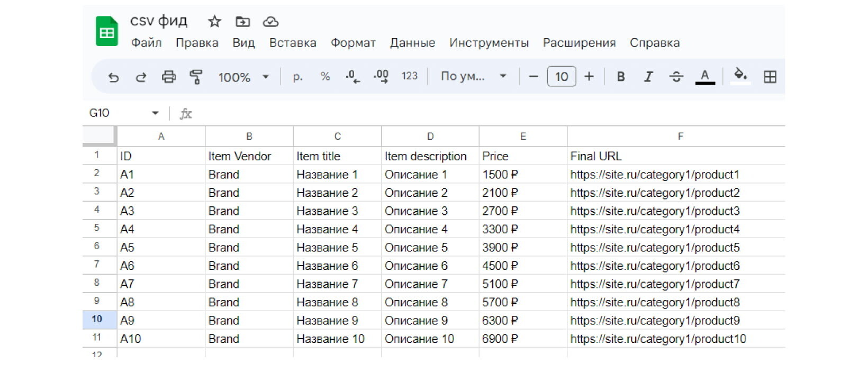This screenshot has width=868, height=381.
Task: Select row 10 header
Action: (100, 320)
